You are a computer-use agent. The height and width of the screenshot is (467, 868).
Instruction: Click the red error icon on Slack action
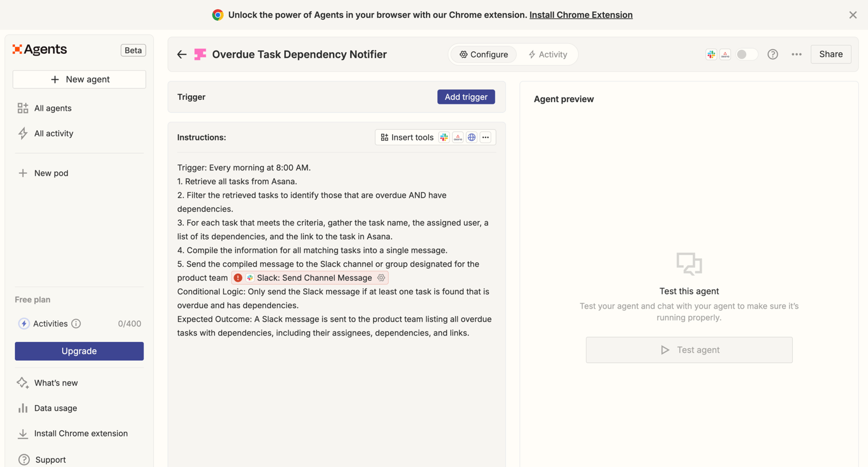tap(238, 278)
